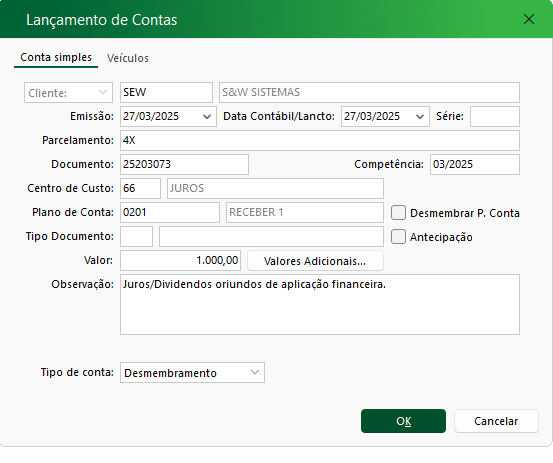Open the Tipo de conta dropdown
Image resolution: width=553 pixels, height=463 pixels.
[x=193, y=372]
